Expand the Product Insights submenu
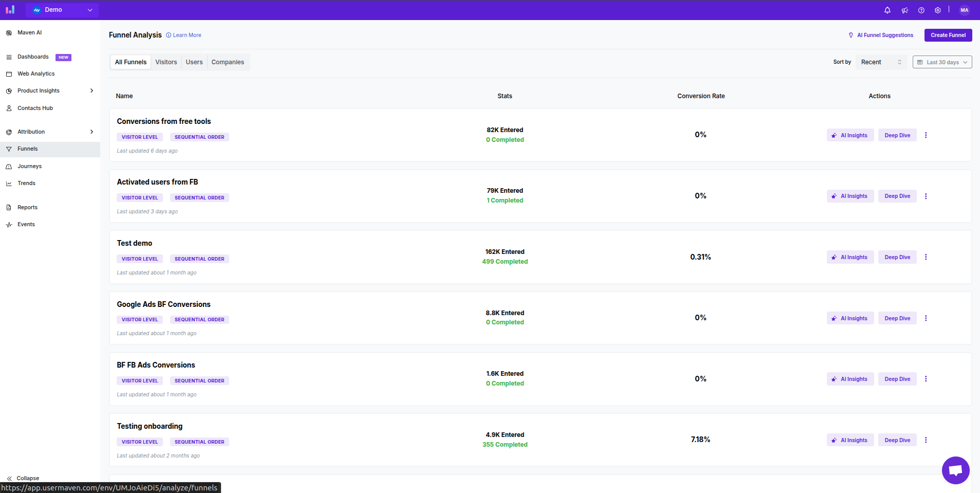 [x=92, y=91]
